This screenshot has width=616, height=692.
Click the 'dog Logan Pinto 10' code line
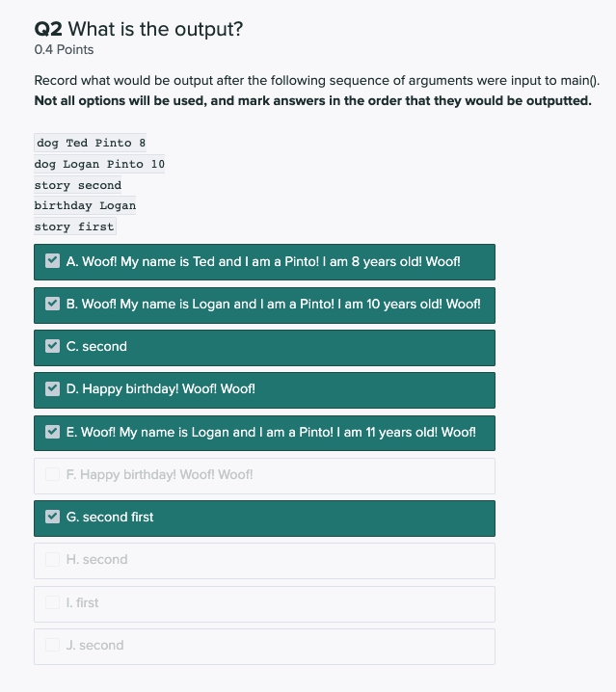click(99, 164)
